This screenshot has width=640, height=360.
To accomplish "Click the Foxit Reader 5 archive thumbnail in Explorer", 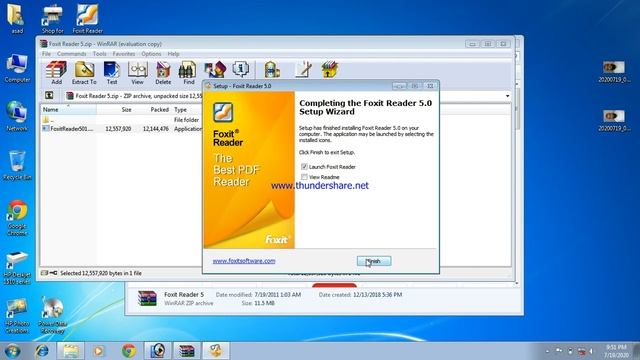I will pyautogui.click(x=147, y=298).
